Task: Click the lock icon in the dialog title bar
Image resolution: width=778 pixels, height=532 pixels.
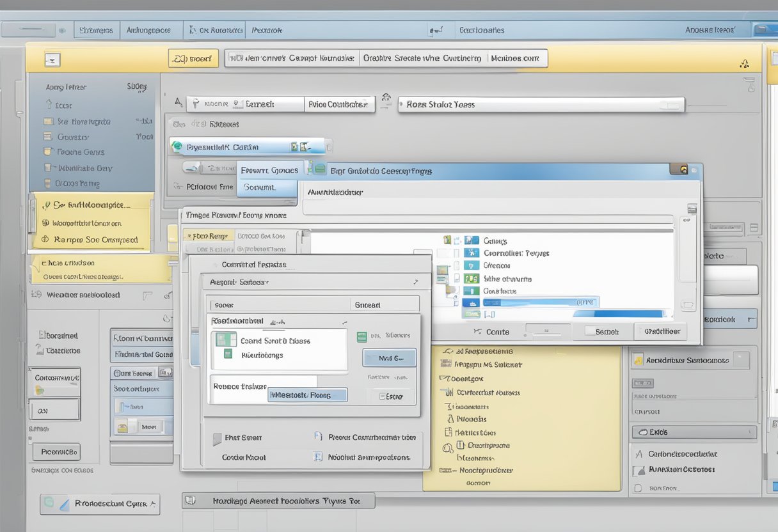Action: (683, 170)
